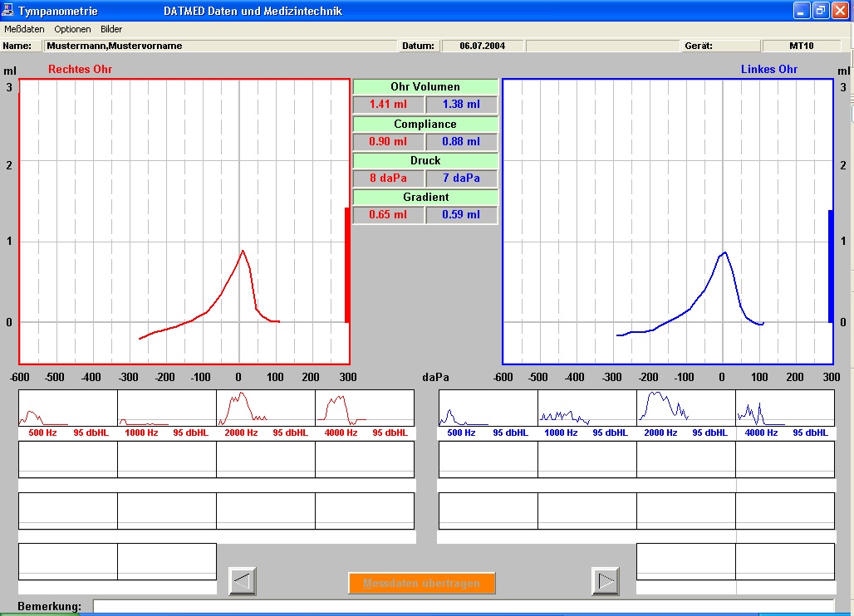This screenshot has height=616, width=854.
Task: Click the Gradient header
Action: [425, 197]
